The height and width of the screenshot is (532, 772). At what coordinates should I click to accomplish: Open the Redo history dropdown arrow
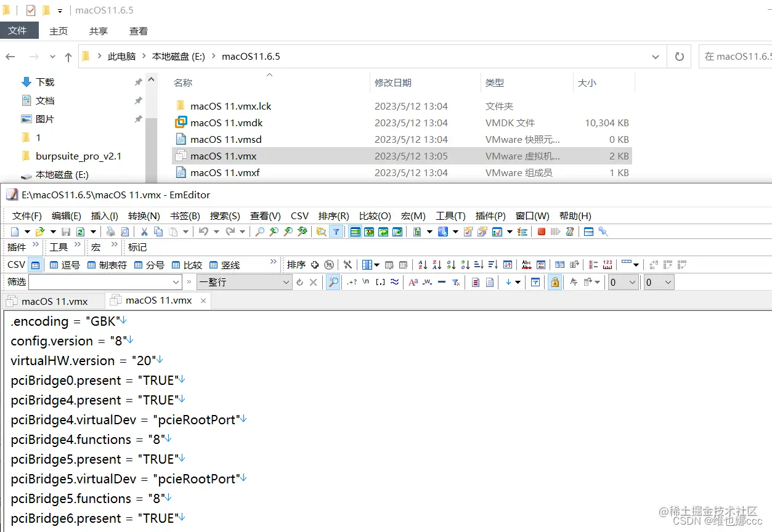pos(243,232)
